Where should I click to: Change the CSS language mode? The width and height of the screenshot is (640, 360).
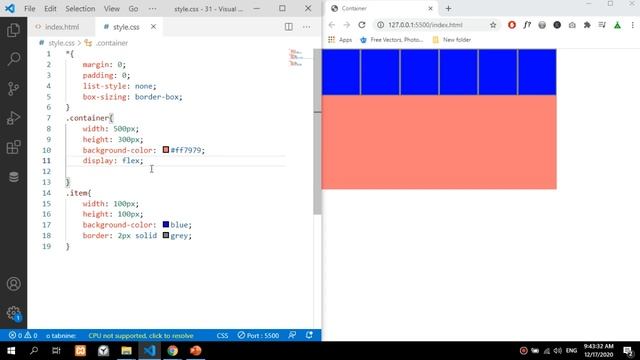point(222,336)
